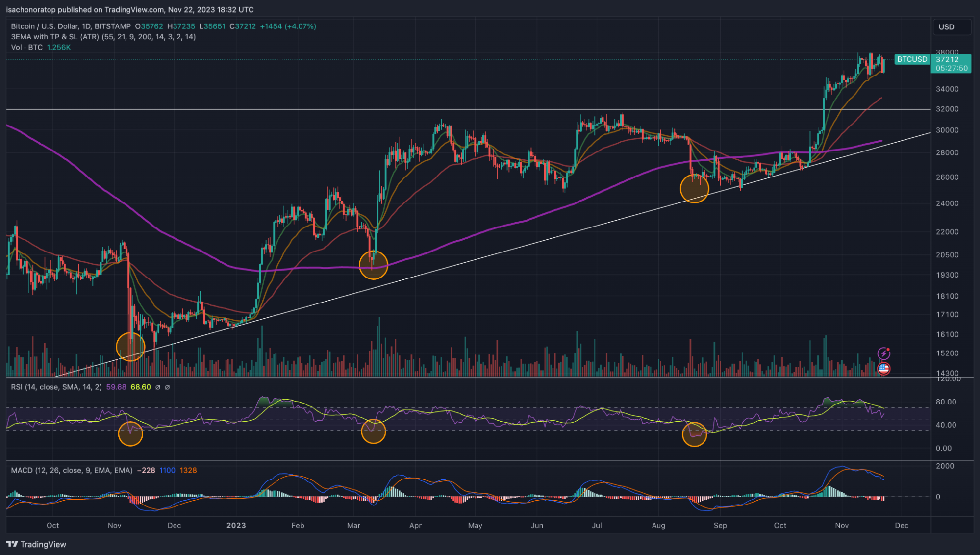Select the orange circle on the March RSI low
This screenshot has height=555, width=980.
(x=374, y=431)
